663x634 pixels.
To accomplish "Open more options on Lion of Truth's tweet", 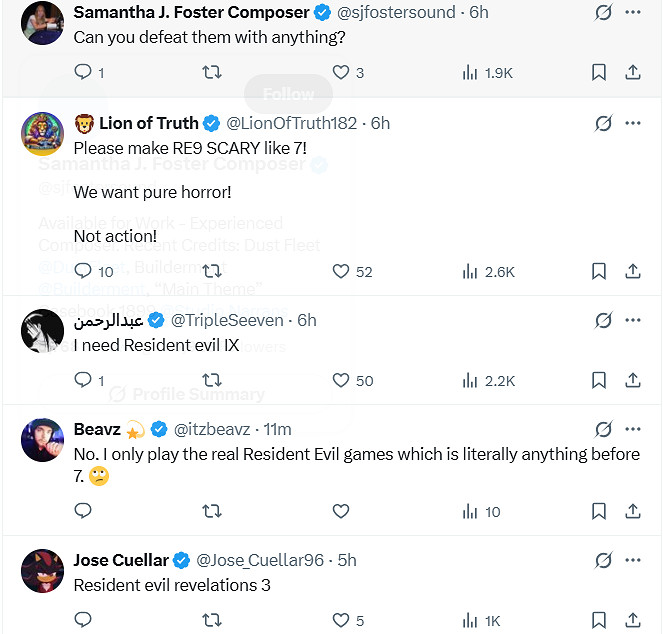I will (x=632, y=123).
